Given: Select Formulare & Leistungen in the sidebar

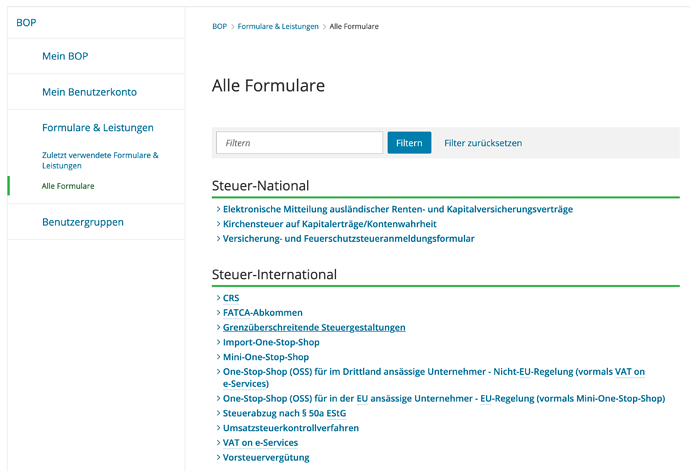Looking at the screenshot, I should 97,128.
